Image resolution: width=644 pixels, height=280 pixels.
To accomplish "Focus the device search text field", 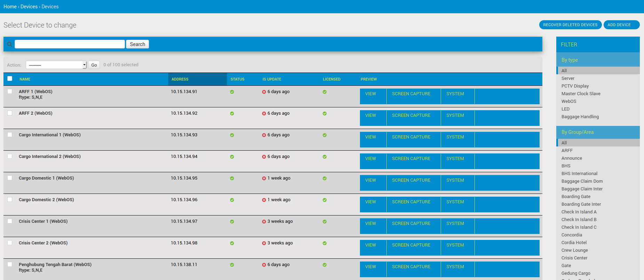I will [x=70, y=44].
